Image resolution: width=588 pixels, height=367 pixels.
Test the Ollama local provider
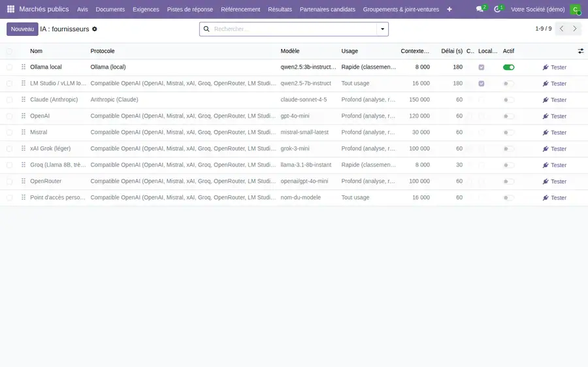pos(554,67)
